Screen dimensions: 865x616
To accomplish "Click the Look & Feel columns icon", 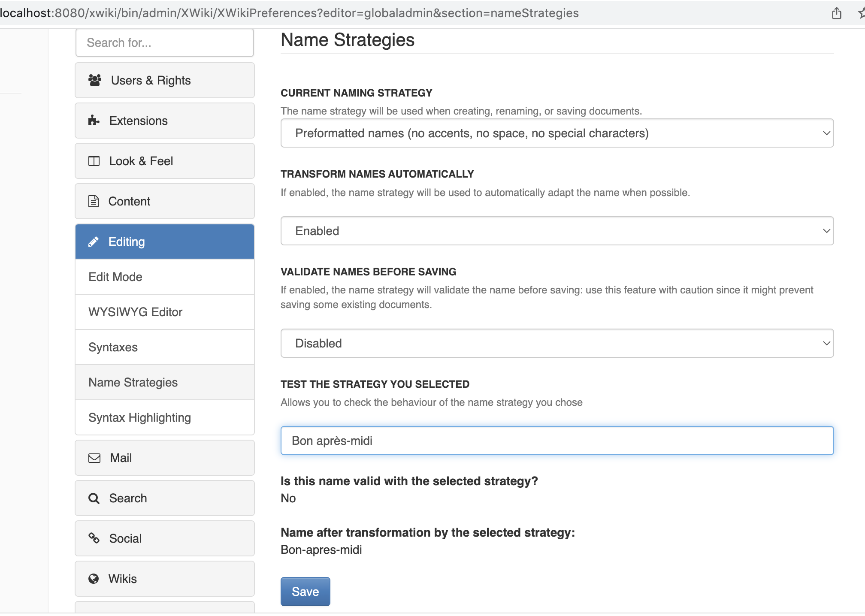I will coord(94,161).
